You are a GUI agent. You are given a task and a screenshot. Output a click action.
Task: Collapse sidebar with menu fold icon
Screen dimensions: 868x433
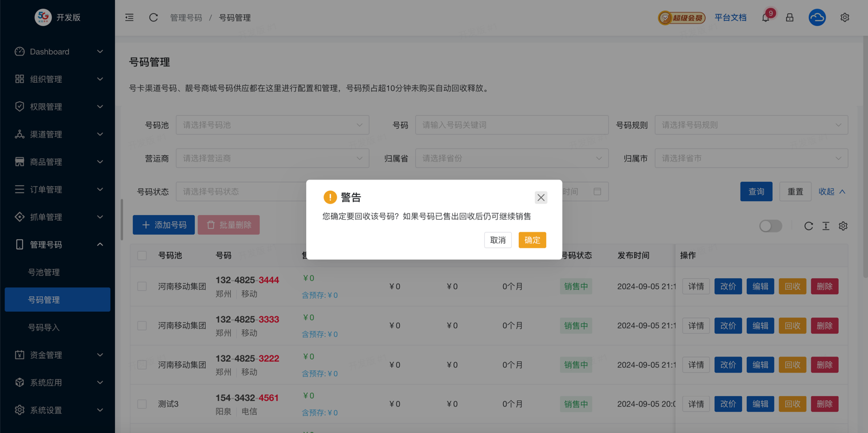click(129, 18)
